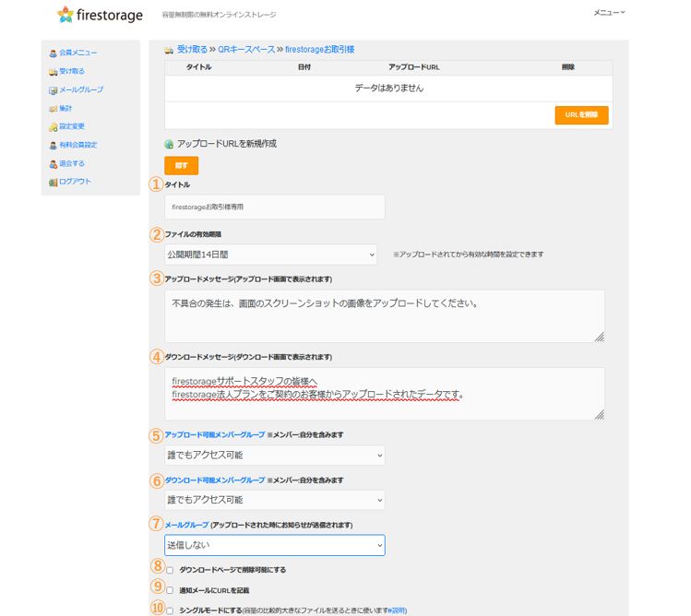
Task: Open ダウンロード可能メンバーグループ dropdown
Action: [x=275, y=500]
